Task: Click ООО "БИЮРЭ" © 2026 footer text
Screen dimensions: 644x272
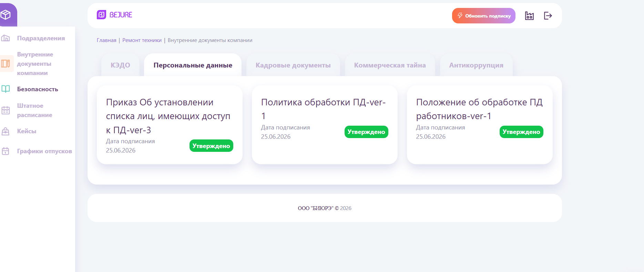Action: 325,208
